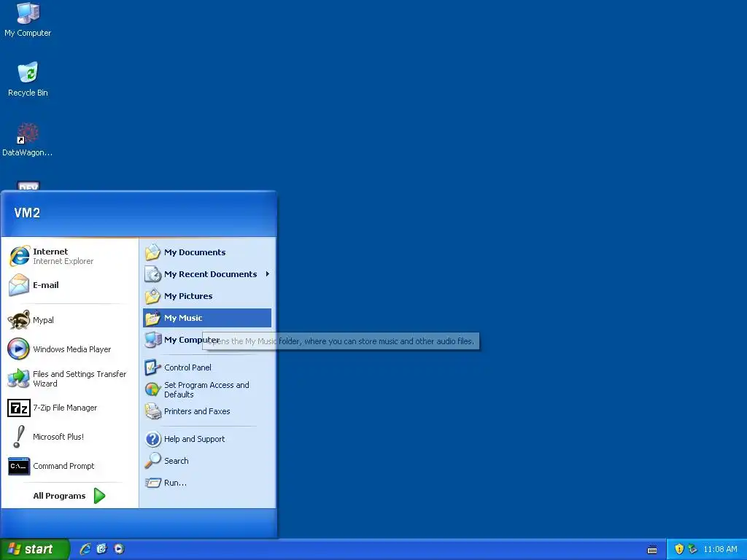This screenshot has width=747, height=560.
Task: Launch Internet Explorer from Quick Launch
Action: pyautogui.click(x=85, y=549)
